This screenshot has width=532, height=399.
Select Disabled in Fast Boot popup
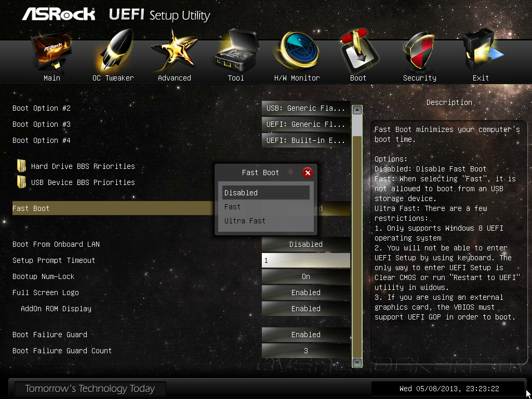(265, 192)
